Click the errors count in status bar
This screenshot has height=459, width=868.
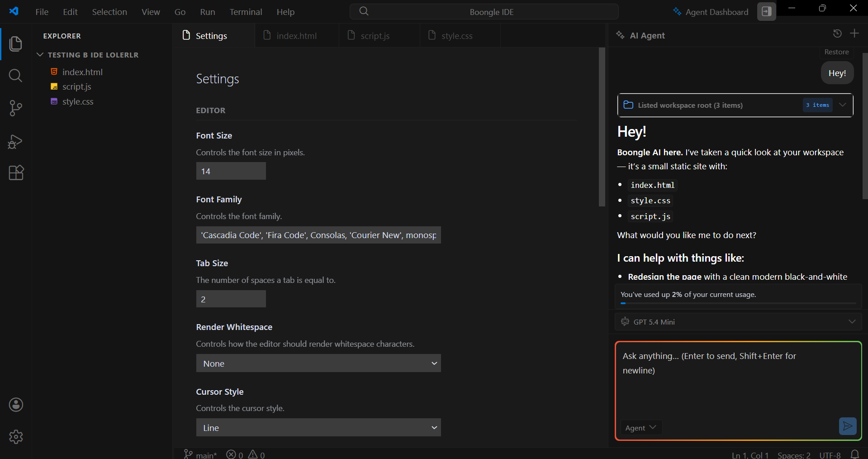click(235, 454)
